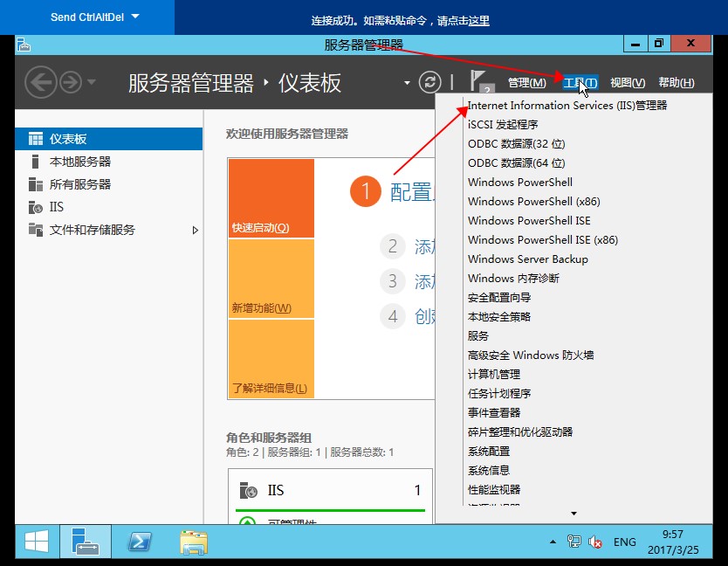Open 系统信息
This screenshot has width=728, height=566.
coord(489,470)
